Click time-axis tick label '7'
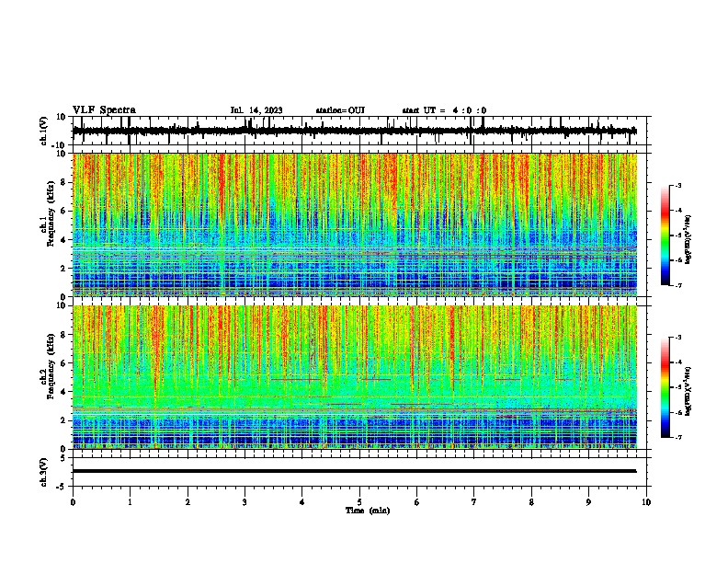728x563 pixels. [474, 502]
